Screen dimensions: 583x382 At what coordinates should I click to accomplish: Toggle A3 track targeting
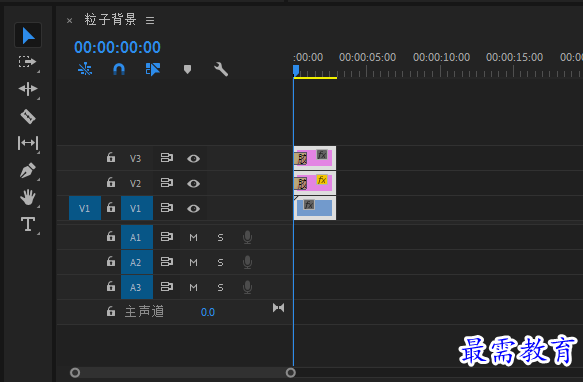coord(137,287)
